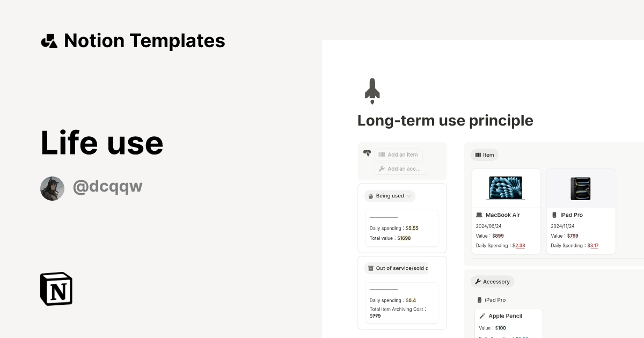Image resolution: width=644 pixels, height=338 pixels.
Task: Click the laptop icon beside MacBook Air
Action: pyautogui.click(x=479, y=215)
